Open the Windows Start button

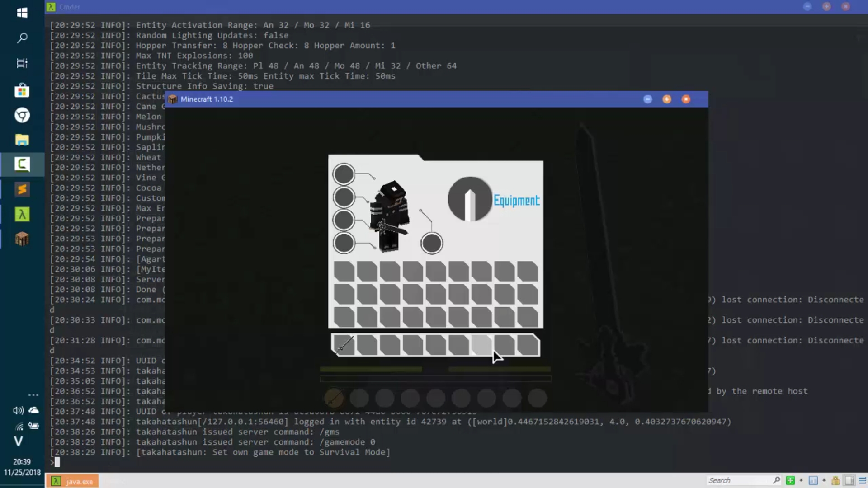[22, 13]
